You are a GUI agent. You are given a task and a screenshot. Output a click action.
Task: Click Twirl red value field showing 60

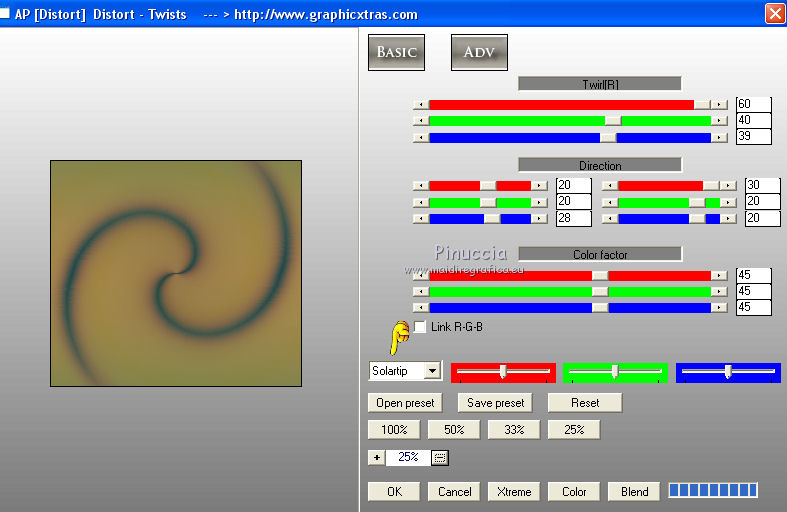tap(753, 104)
